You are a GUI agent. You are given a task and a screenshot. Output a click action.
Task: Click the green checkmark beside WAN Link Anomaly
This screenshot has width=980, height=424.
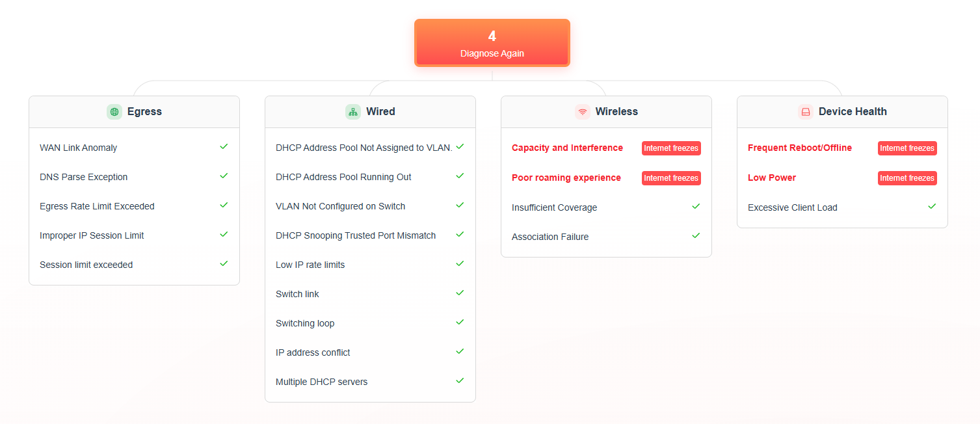coord(224,147)
